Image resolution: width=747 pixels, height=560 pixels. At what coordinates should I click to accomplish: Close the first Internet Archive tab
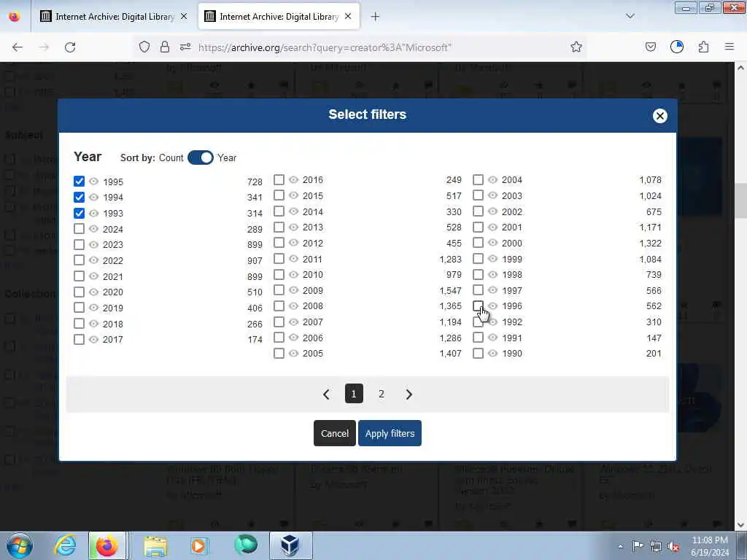coord(184,16)
